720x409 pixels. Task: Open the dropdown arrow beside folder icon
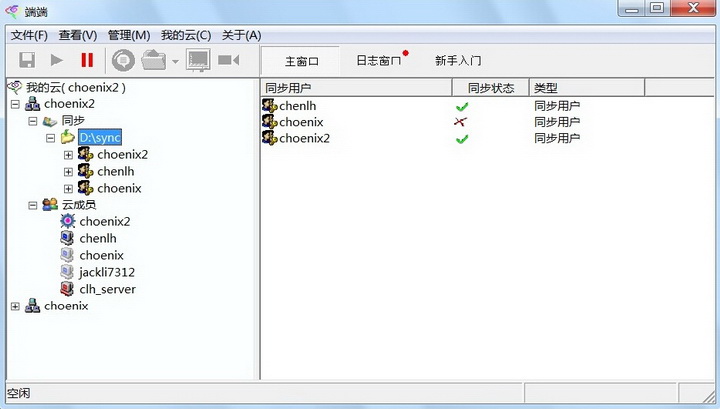click(175, 62)
